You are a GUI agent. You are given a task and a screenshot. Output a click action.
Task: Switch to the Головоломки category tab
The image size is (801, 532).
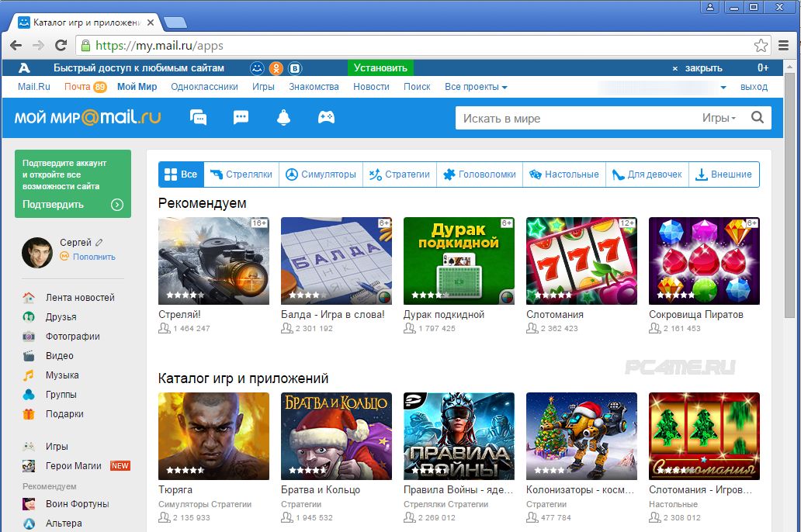[x=479, y=174]
